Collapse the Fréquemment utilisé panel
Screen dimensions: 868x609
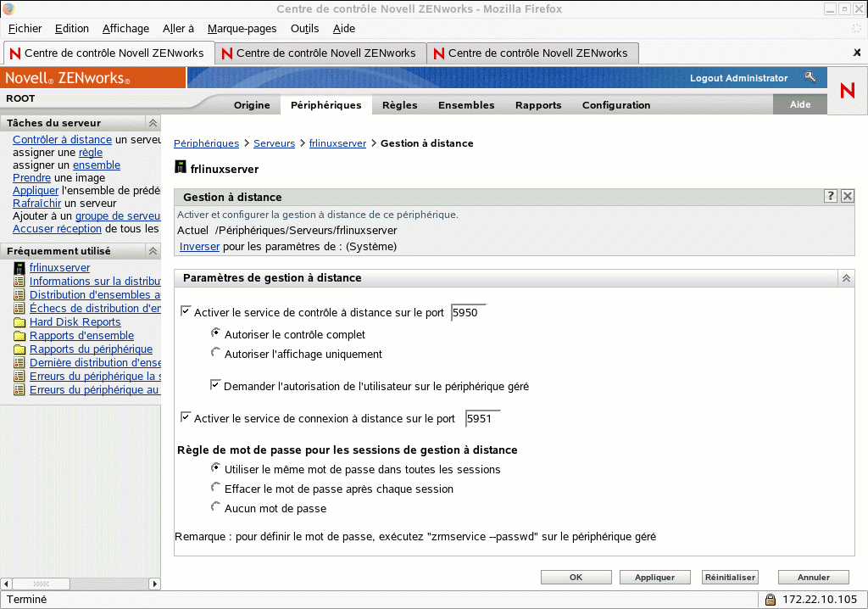coord(153,251)
